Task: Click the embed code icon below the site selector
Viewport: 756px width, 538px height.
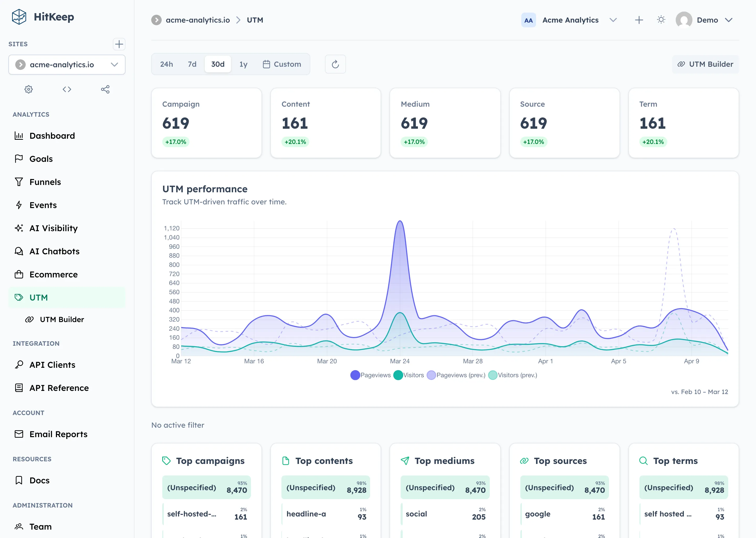Action: click(67, 89)
